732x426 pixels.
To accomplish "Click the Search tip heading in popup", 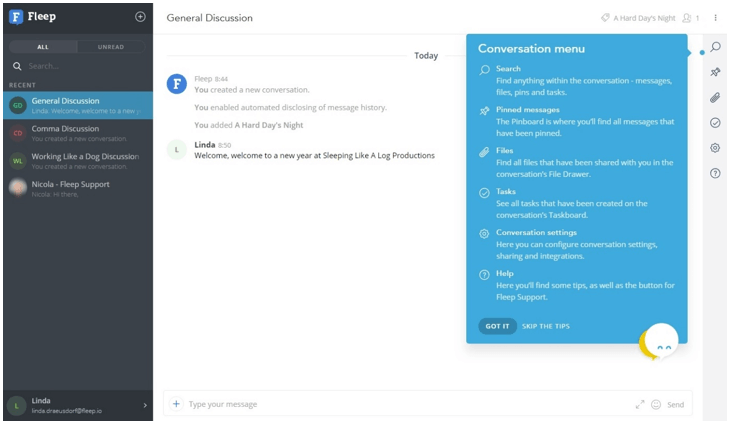I will (508, 69).
